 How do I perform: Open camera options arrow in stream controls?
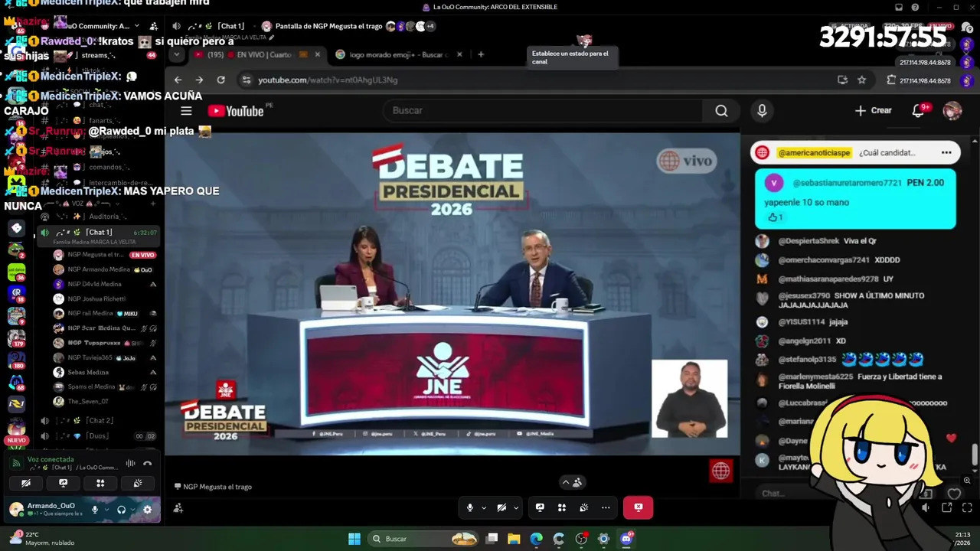point(516,507)
